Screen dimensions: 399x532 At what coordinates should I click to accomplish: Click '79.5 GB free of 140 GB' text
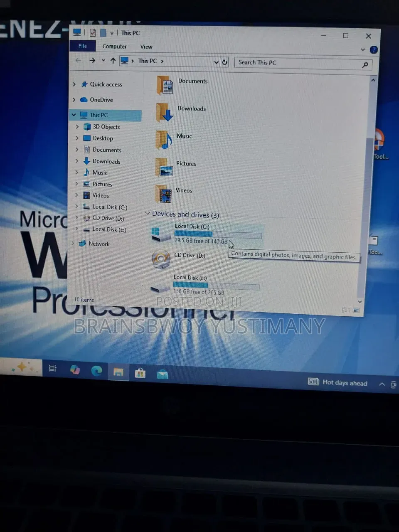[201, 241]
